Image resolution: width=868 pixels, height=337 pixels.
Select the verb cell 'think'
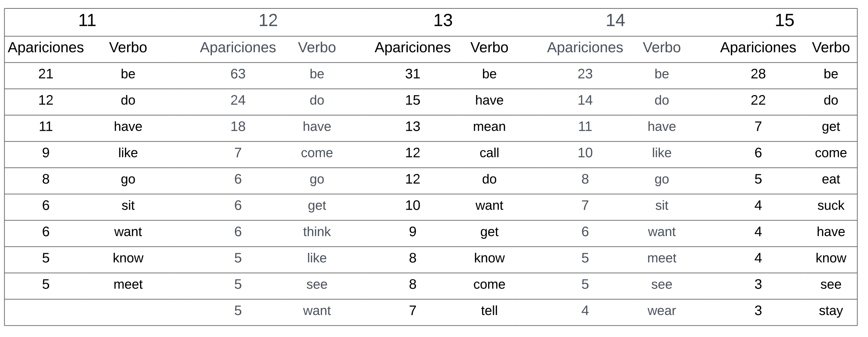click(317, 232)
